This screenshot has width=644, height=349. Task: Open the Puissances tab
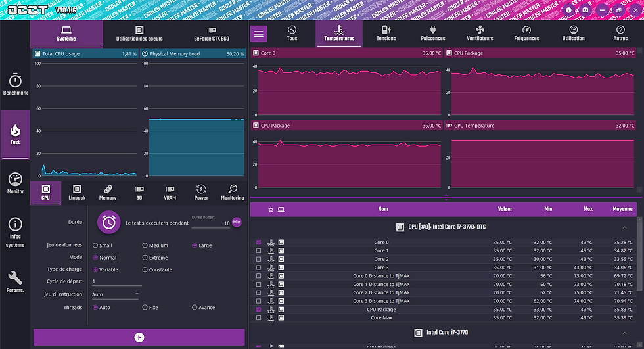(x=433, y=34)
